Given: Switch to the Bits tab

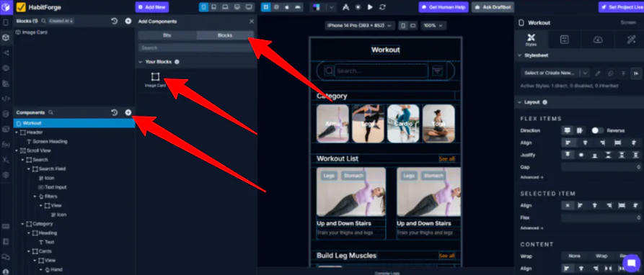Looking at the screenshot, I should point(167,35).
